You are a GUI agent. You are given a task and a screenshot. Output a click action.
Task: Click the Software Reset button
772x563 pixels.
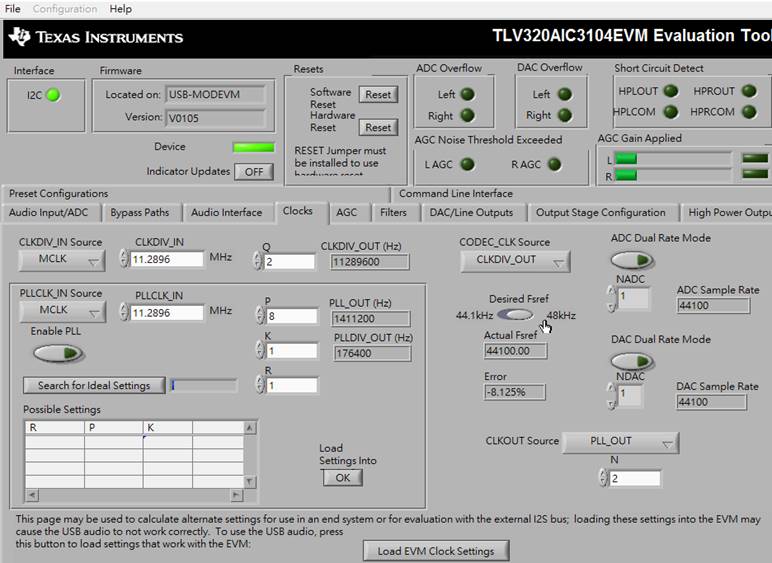tap(378, 94)
